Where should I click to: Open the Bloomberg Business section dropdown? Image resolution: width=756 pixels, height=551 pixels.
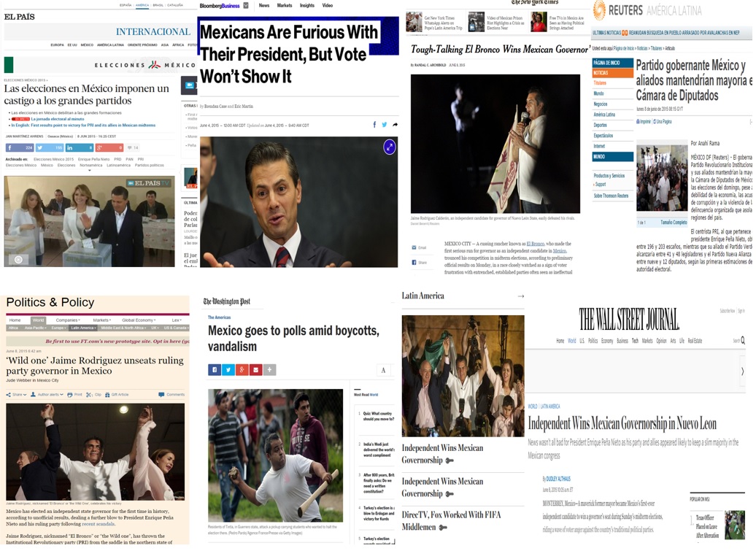point(246,5)
